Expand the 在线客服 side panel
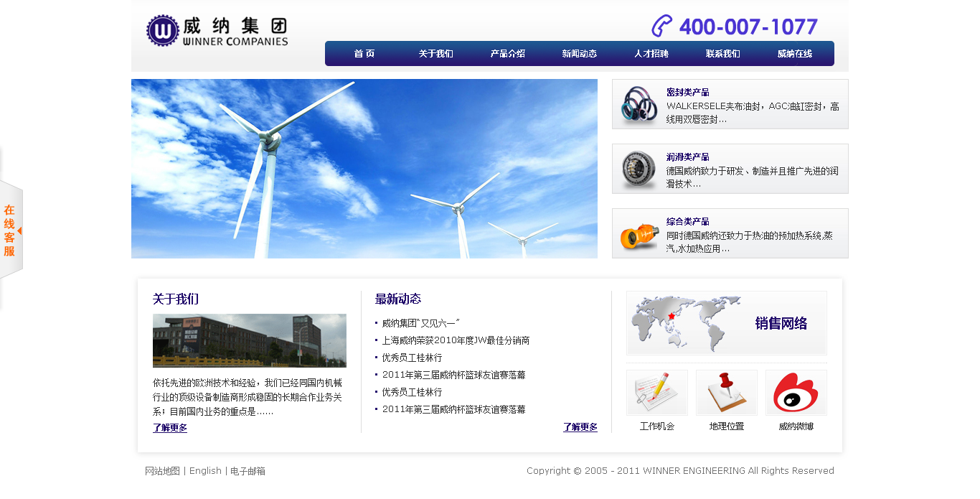The width and height of the screenshot is (980, 499). (11, 230)
